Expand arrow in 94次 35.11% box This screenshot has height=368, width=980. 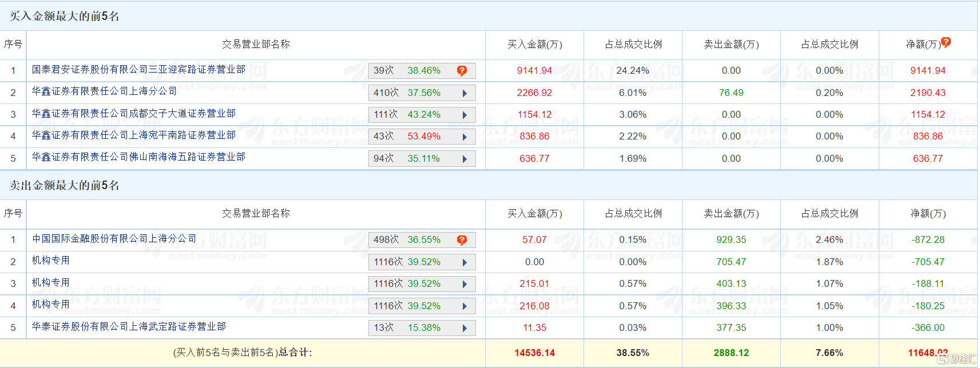pyautogui.click(x=465, y=159)
